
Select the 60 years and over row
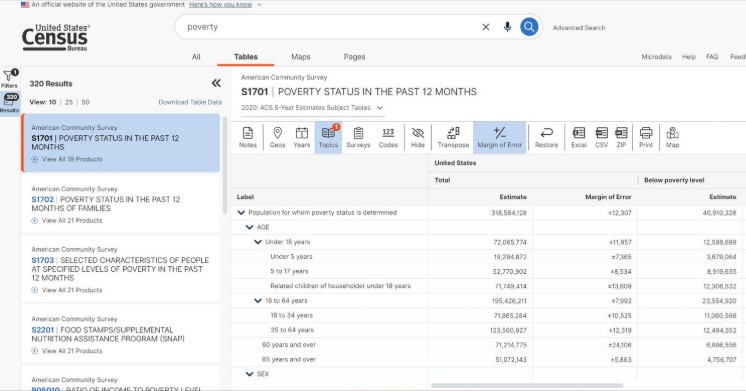pos(289,345)
